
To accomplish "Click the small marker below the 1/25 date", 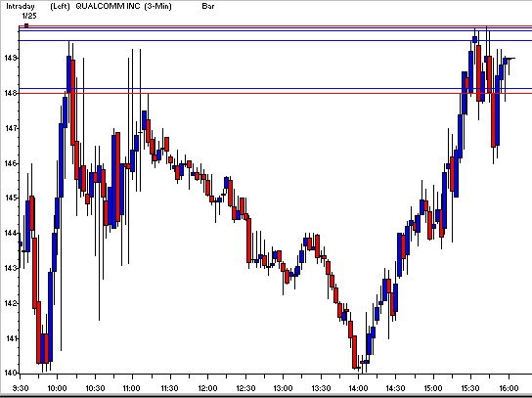I will click(x=26, y=25).
